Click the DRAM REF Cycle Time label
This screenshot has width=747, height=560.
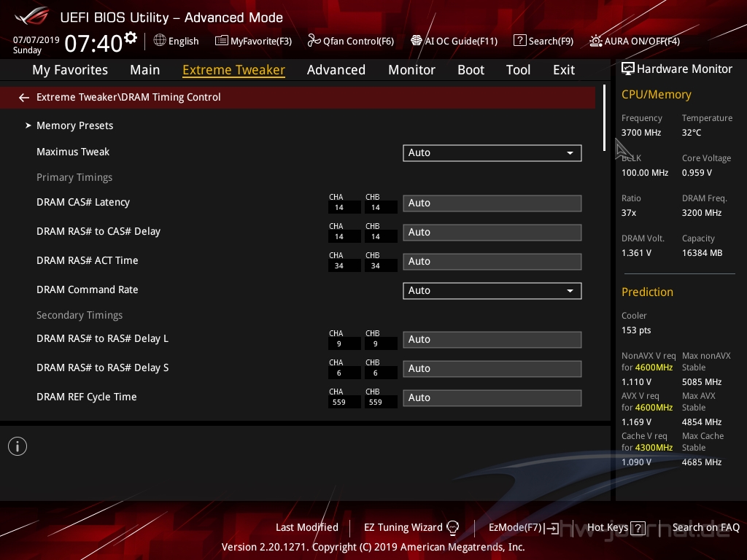(86, 397)
